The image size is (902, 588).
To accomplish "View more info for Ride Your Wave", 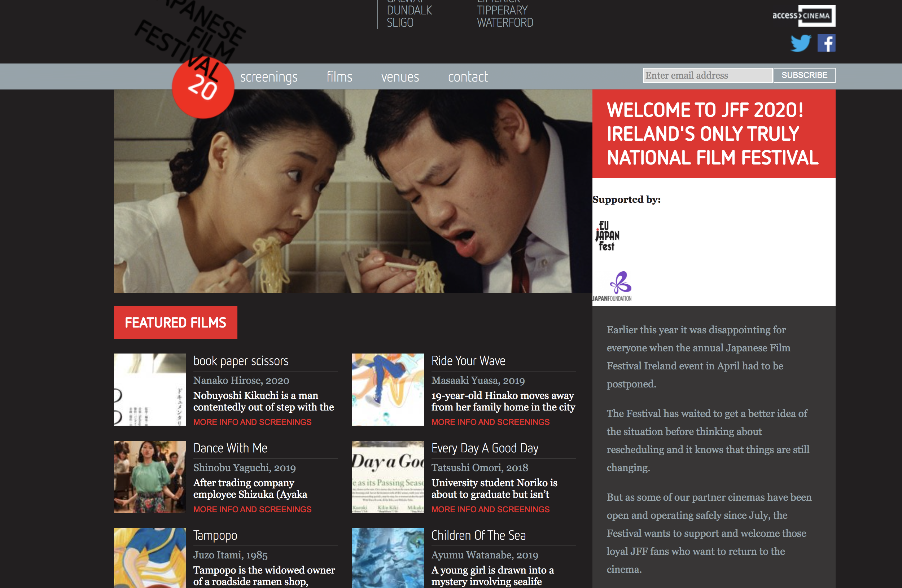I will coord(490,422).
